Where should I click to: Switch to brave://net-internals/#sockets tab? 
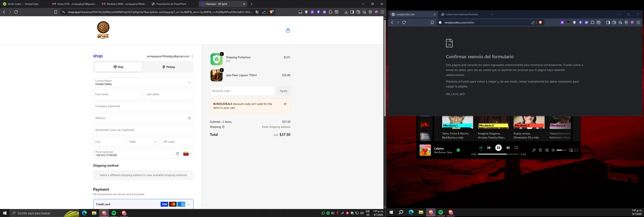click(463, 14)
